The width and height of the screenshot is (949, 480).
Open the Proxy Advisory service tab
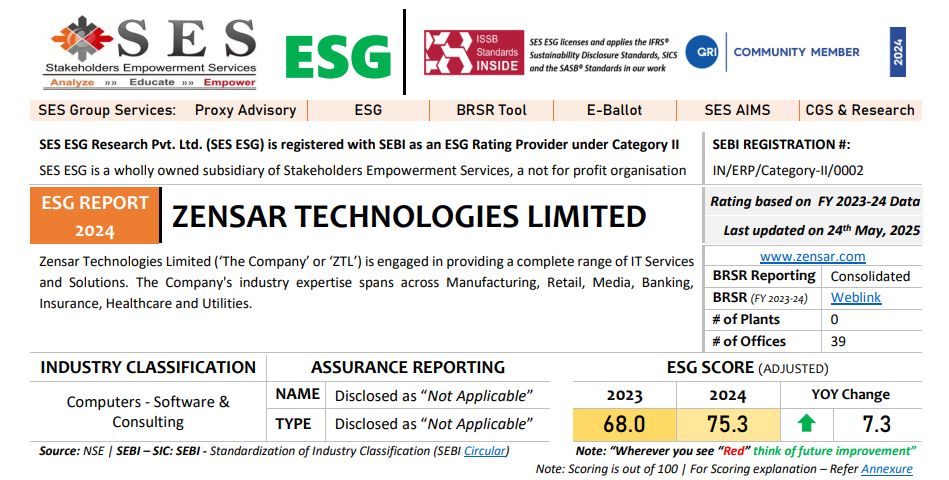click(x=245, y=110)
